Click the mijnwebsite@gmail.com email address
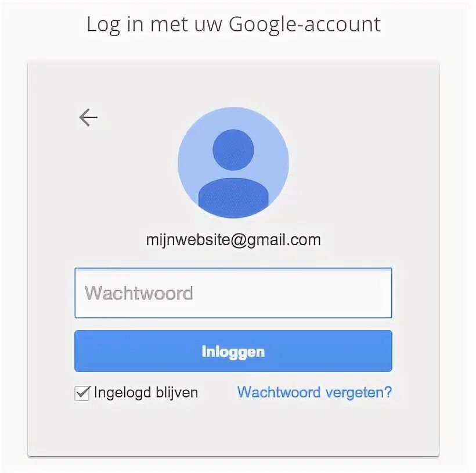 (x=233, y=240)
